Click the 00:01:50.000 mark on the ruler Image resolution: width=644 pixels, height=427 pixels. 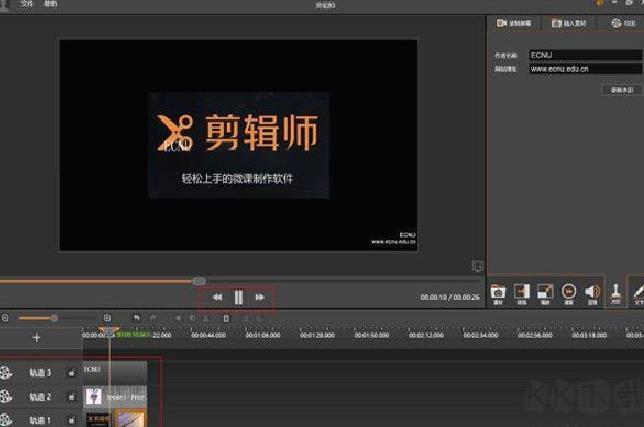click(x=372, y=335)
